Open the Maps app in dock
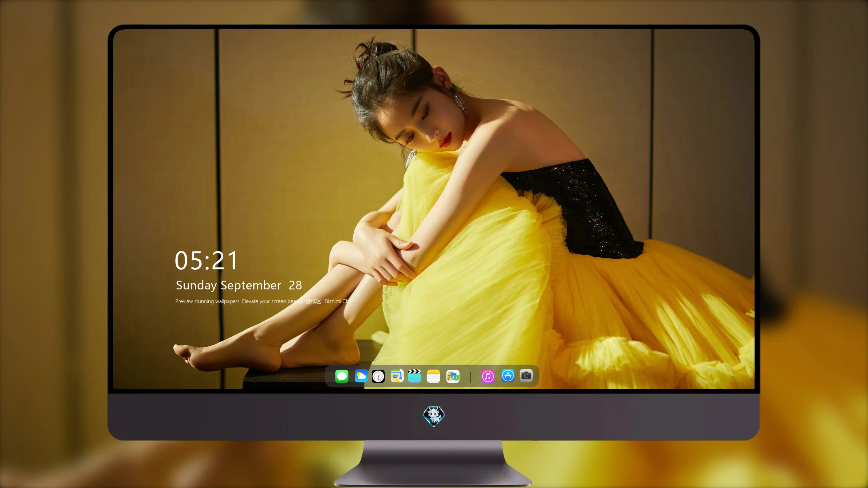The height and width of the screenshot is (488, 868). [397, 376]
